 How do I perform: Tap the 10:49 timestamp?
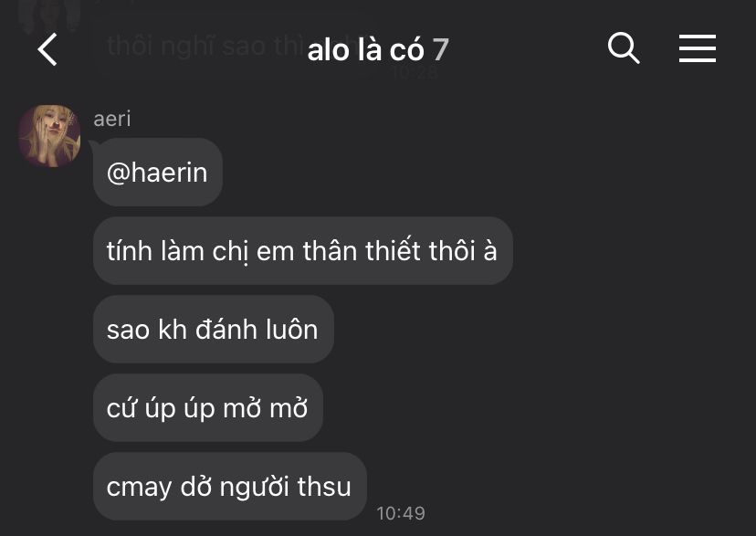(x=401, y=513)
